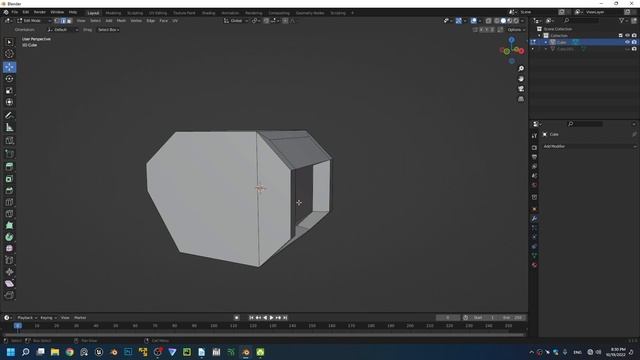The image size is (640, 360).
Task: Enable face select mode
Action: tap(69, 20)
